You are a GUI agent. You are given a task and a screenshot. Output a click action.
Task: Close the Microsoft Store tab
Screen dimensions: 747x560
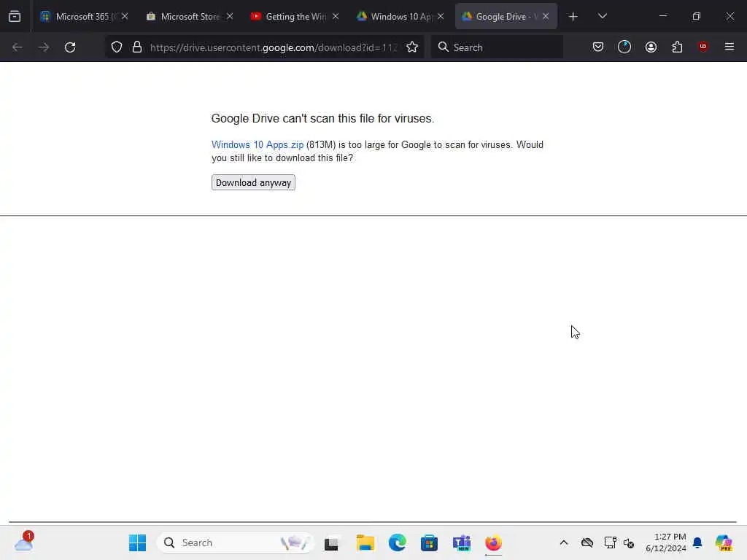pos(230,16)
